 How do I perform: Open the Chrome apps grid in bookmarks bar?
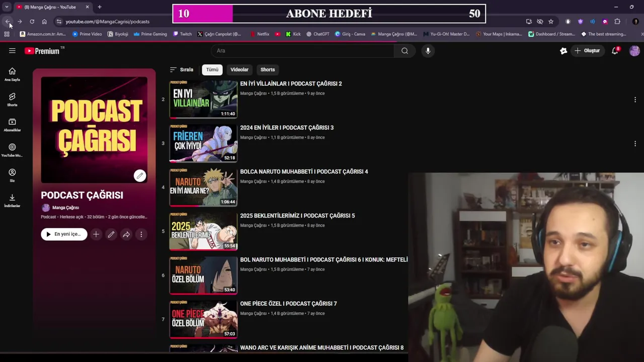click(7, 34)
